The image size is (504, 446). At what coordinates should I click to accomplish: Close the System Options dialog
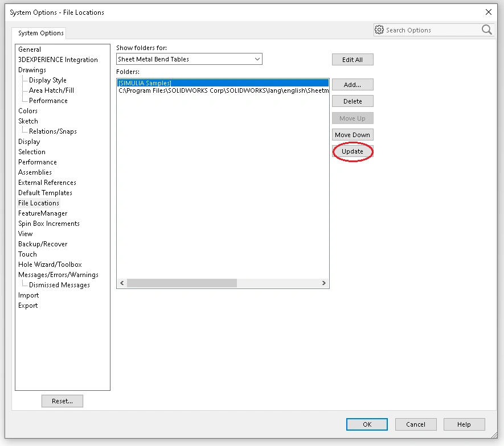click(x=488, y=12)
